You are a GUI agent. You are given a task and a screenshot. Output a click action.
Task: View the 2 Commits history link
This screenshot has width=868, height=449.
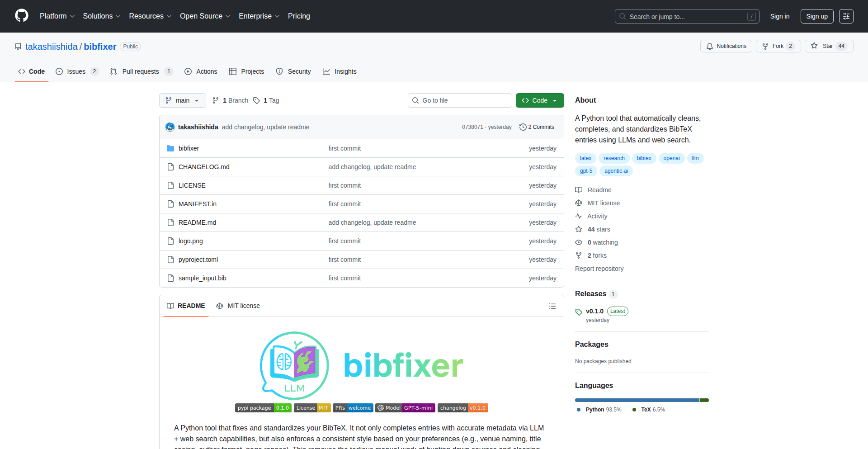(x=537, y=127)
